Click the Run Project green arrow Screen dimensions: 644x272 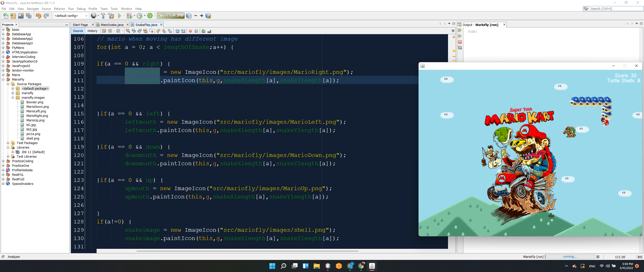[119, 16]
